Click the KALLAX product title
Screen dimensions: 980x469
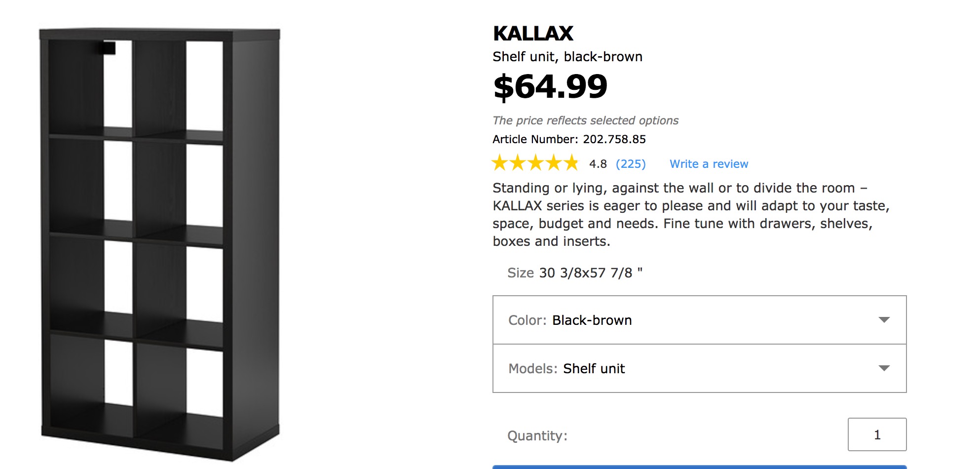click(x=533, y=34)
